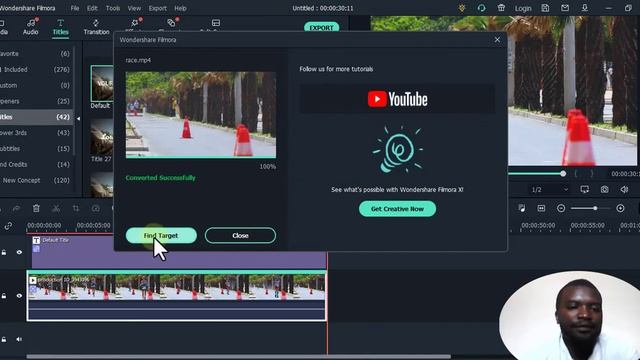Click the download icon in the title bar

pyautogui.click(x=584, y=8)
